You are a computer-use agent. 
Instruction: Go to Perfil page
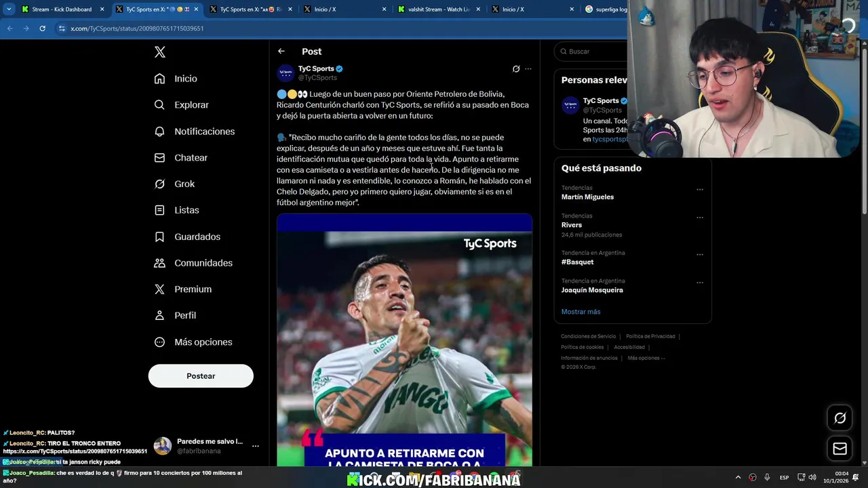[x=175, y=316]
